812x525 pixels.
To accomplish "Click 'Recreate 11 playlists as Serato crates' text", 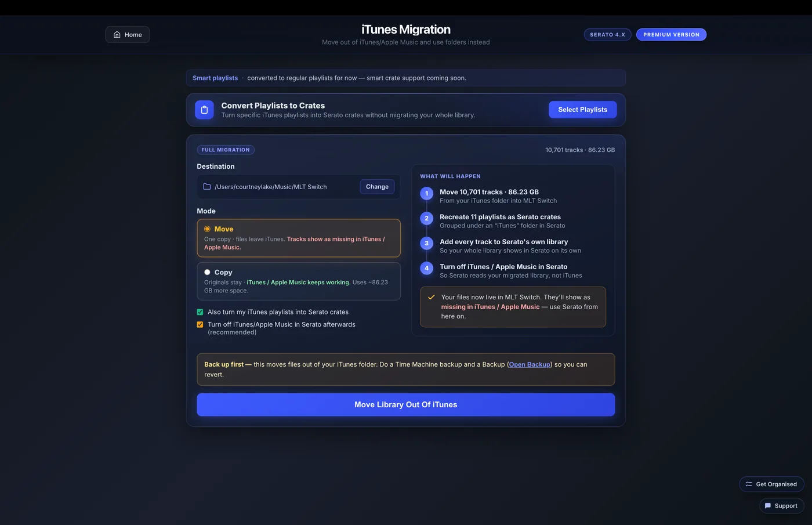I will (500, 217).
